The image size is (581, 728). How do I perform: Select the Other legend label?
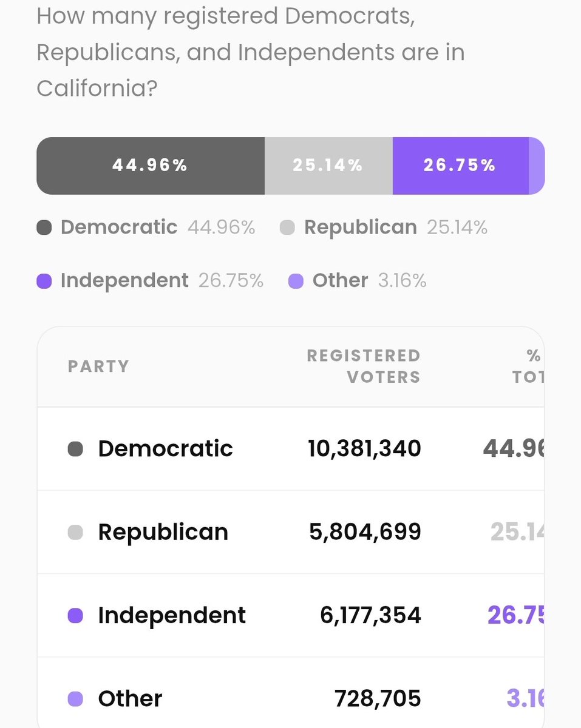(x=340, y=281)
